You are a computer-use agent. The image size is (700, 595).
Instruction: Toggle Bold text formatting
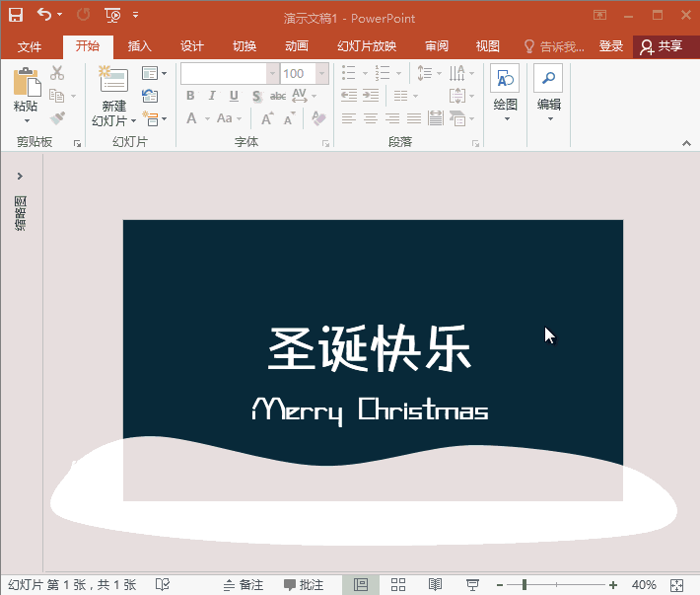click(x=190, y=96)
